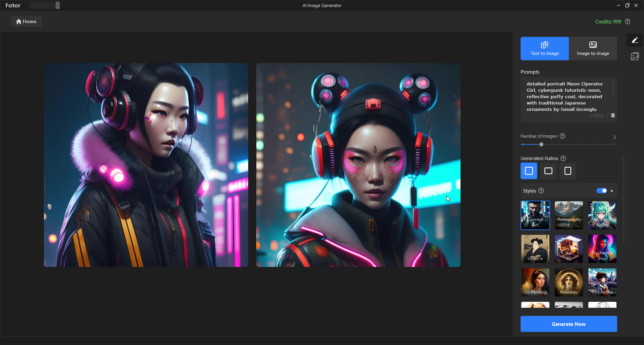Viewport: 644px width, 345px height.
Task: Pick the Psychedelic Pop style thumbnail
Action: (x=602, y=249)
